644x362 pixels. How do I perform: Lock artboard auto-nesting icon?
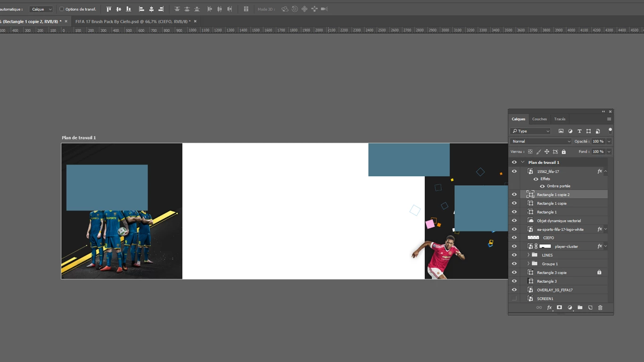point(555,152)
